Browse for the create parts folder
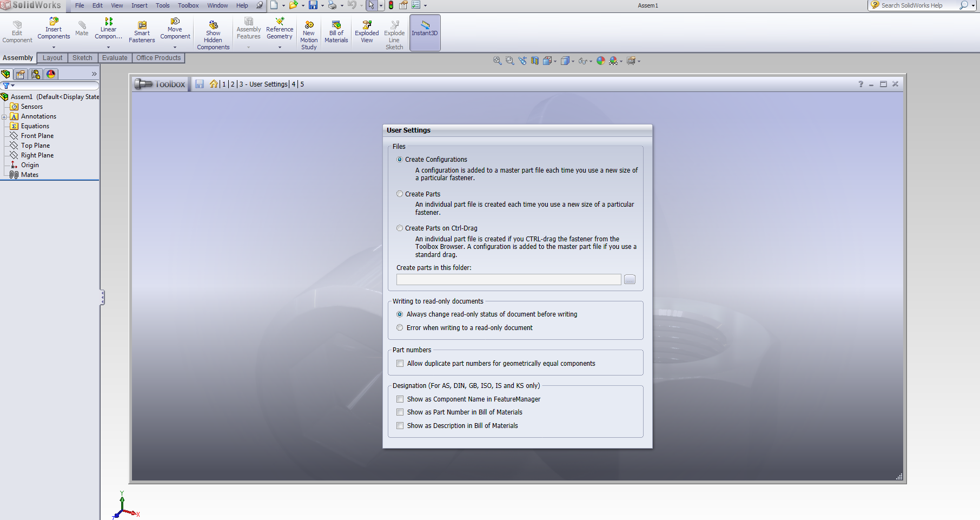Screen dimensions: 980x520 pyautogui.click(x=630, y=279)
